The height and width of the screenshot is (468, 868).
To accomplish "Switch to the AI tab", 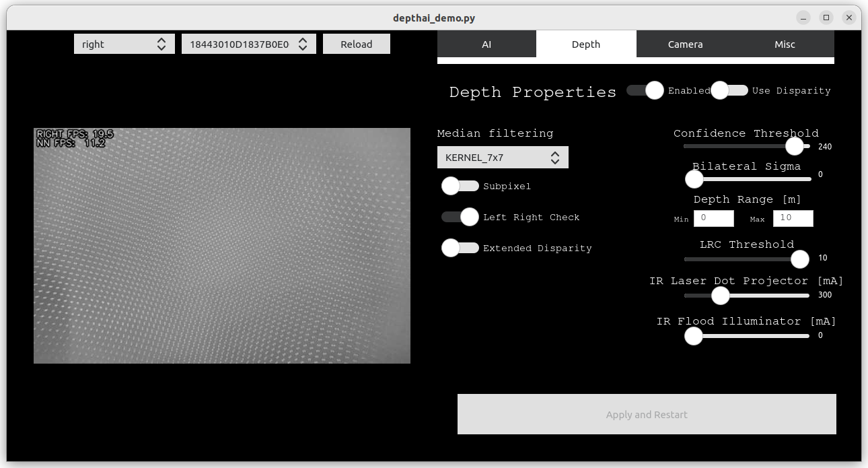I will [486, 44].
